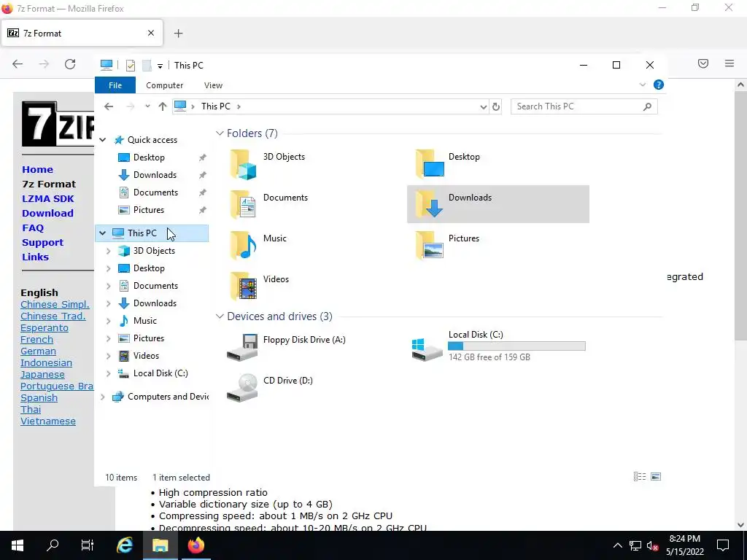Click the muted volume icon in system tray
Viewport: 747px width, 560px height.
click(x=653, y=545)
